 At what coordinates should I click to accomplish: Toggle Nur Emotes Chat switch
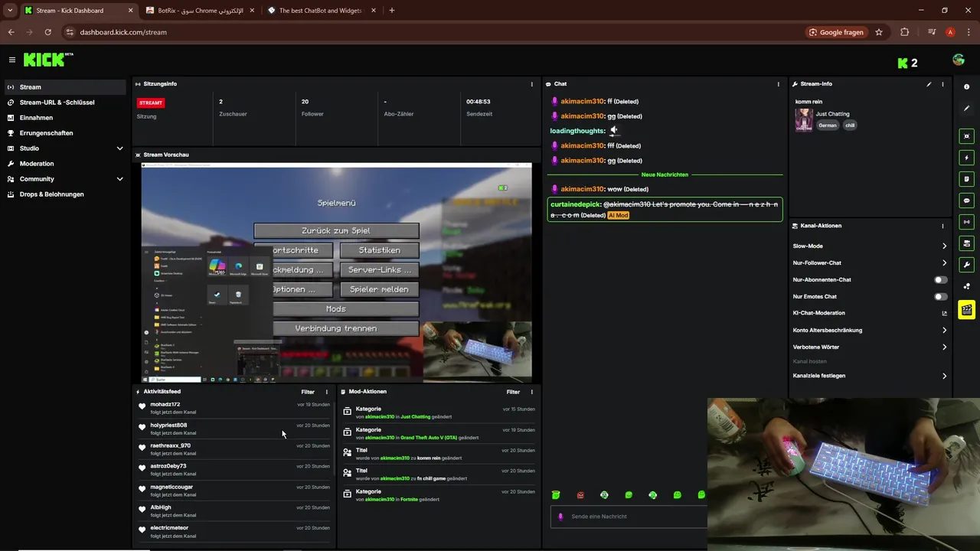(x=941, y=296)
